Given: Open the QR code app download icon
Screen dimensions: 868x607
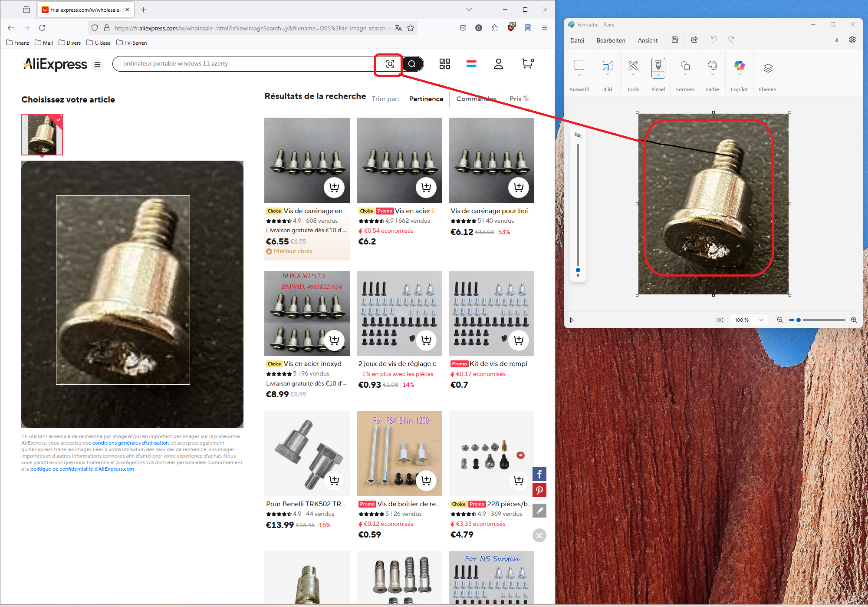Looking at the screenshot, I should click(444, 64).
